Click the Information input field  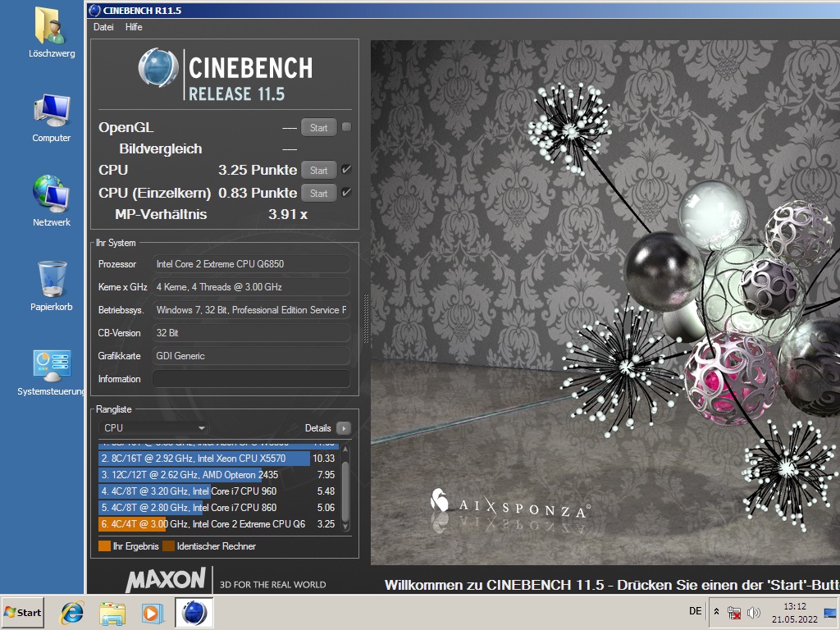(x=251, y=379)
